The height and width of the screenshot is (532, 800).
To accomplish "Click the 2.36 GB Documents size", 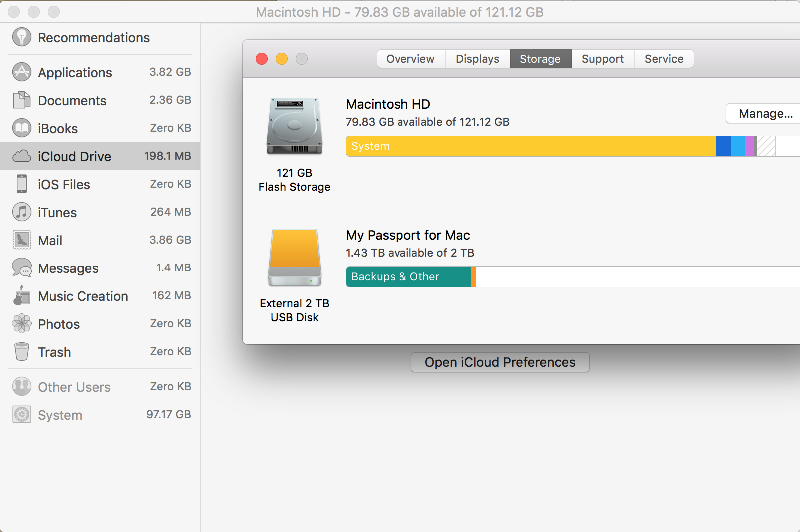I will [x=170, y=100].
